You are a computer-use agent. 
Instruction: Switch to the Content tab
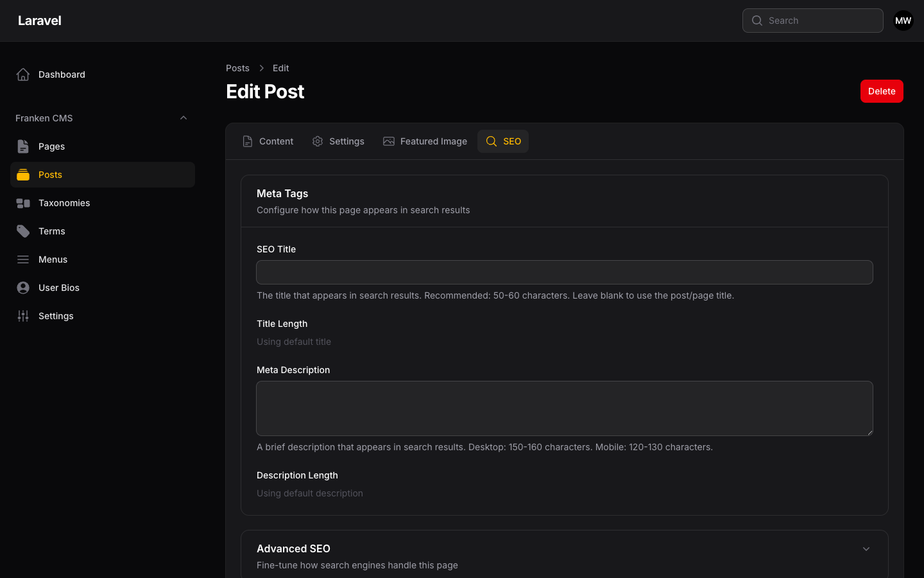pyautogui.click(x=268, y=141)
